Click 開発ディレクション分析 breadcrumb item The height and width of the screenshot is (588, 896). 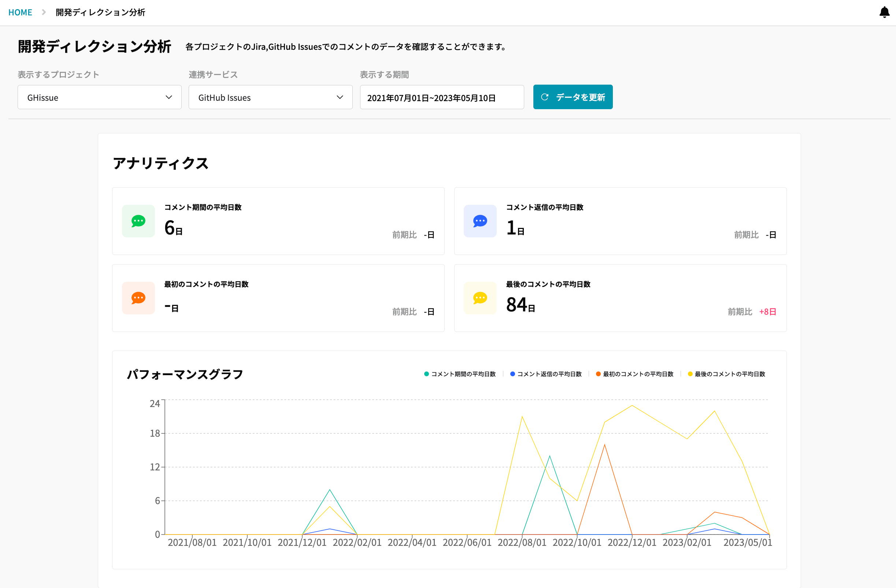click(100, 12)
